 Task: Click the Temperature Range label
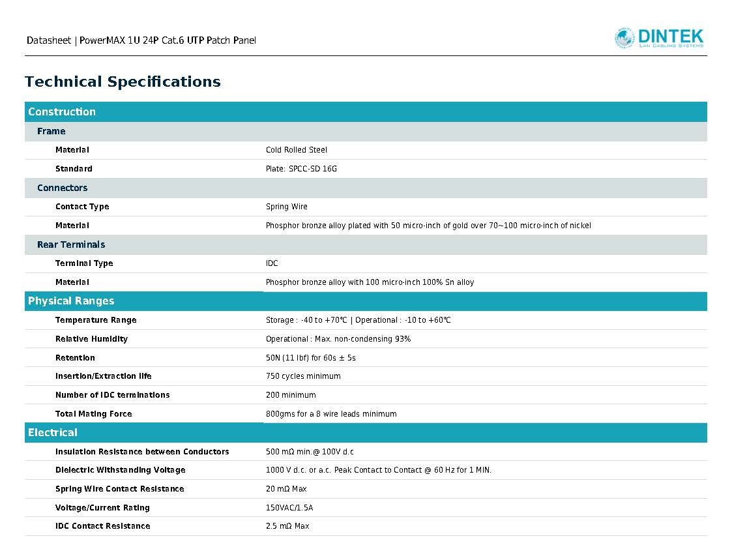pyautogui.click(x=96, y=320)
